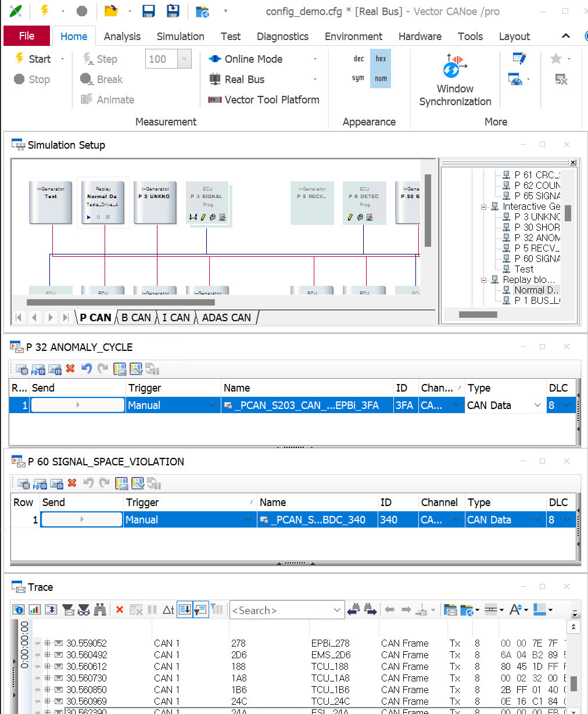Click the delete red X in P 32 ANOMALY_CYCLE toolbar
This screenshot has height=714, width=588.
(x=70, y=368)
